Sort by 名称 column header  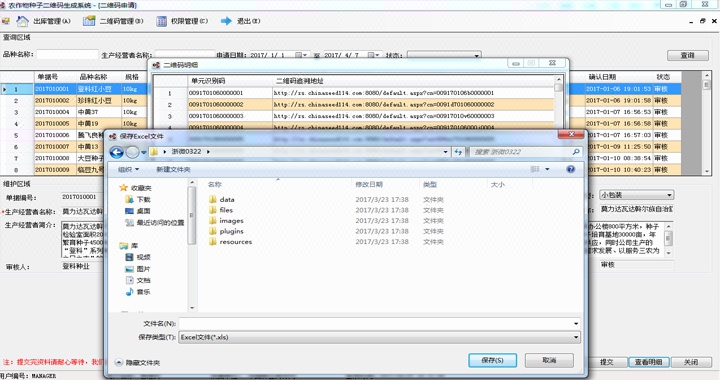click(x=215, y=184)
